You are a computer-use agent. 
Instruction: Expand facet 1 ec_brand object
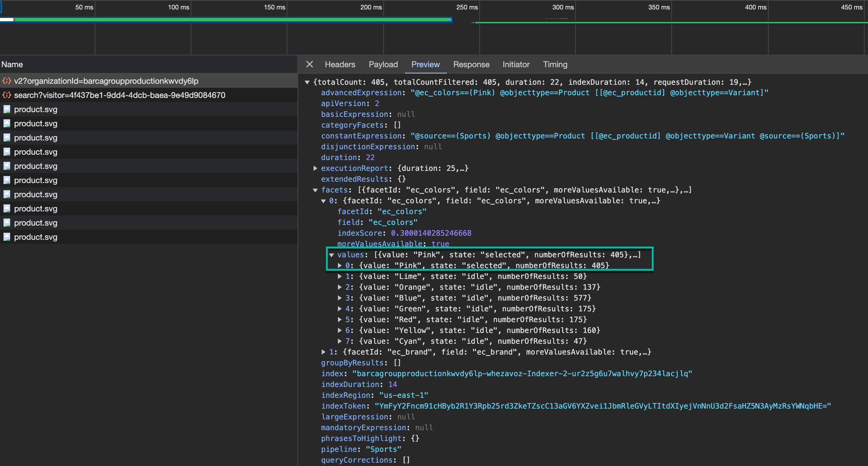coord(323,352)
